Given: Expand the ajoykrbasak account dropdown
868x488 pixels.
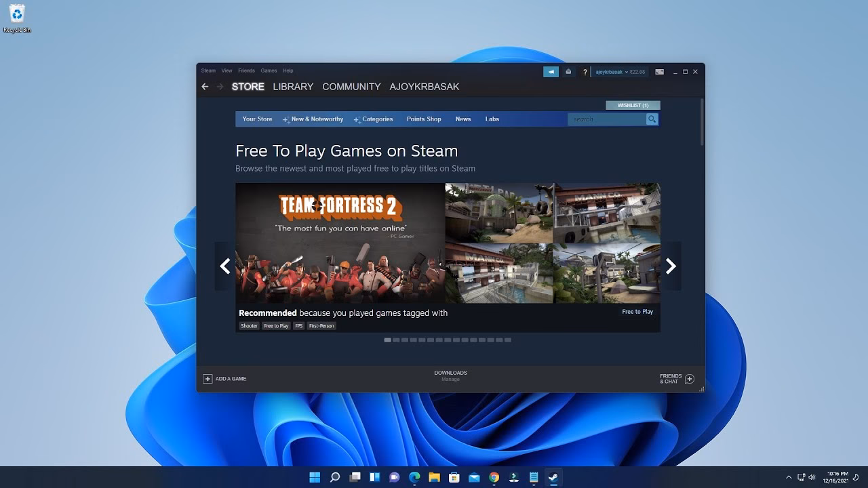Looking at the screenshot, I should [610, 72].
